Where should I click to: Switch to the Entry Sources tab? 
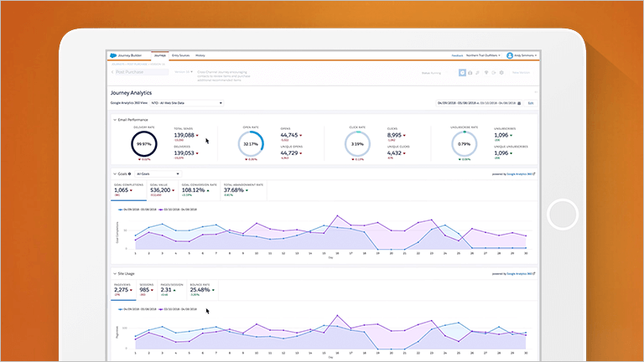[180, 55]
